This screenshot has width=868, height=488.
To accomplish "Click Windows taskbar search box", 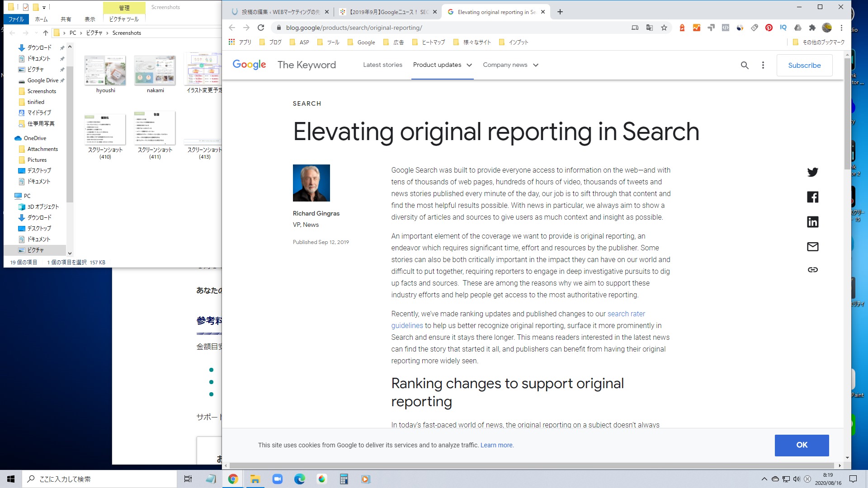I will pos(99,479).
